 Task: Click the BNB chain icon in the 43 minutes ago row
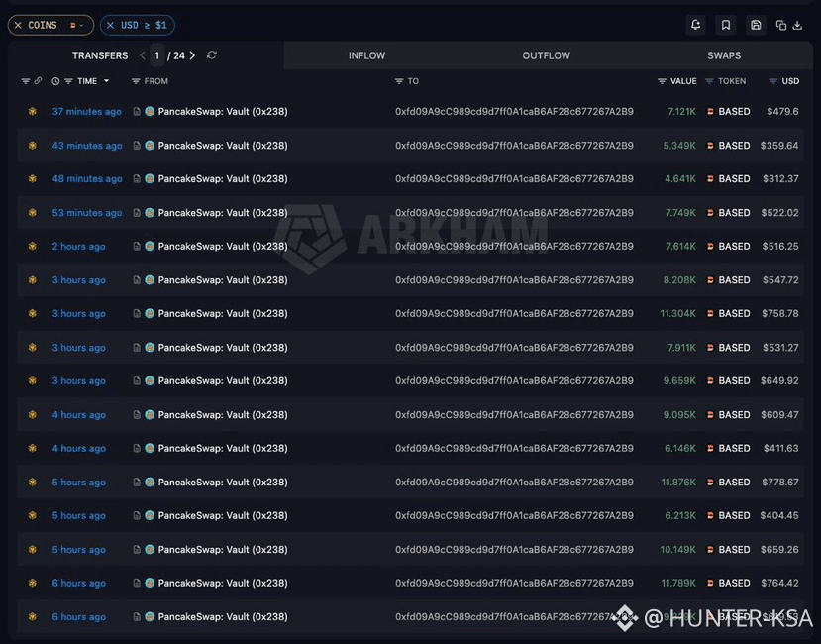tap(33, 146)
